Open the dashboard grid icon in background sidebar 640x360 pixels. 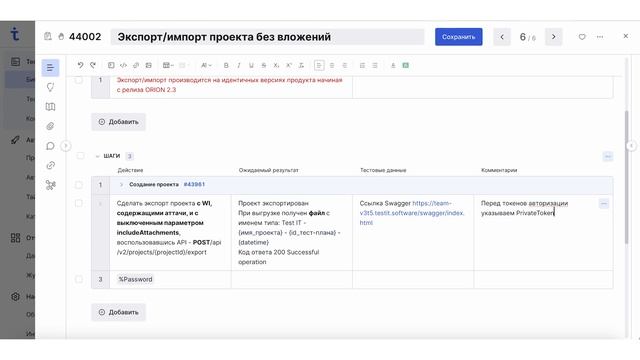(15, 238)
